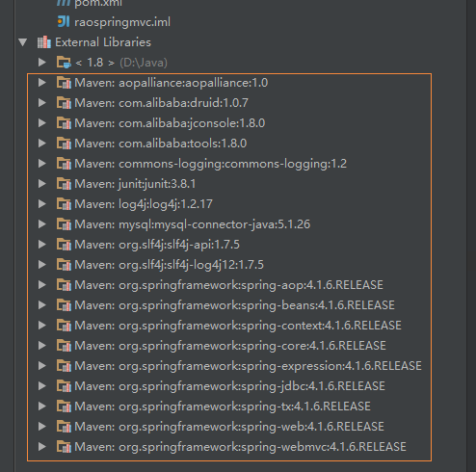Click the spring-web library icon
Viewport: 476px width, 472px height.
click(x=64, y=427)
